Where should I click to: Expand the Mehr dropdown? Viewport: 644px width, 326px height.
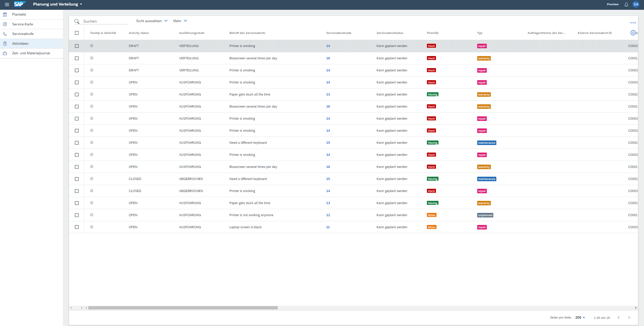click(x=180, y=21)
